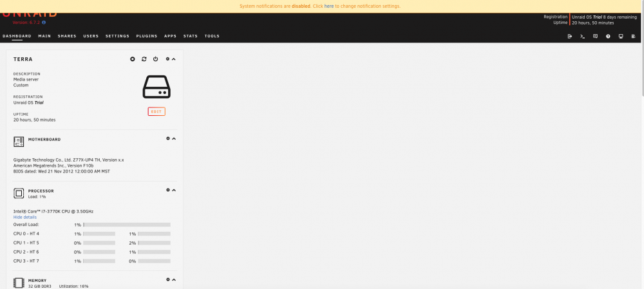Collapse the Memory section chevron

click(174, 279)
